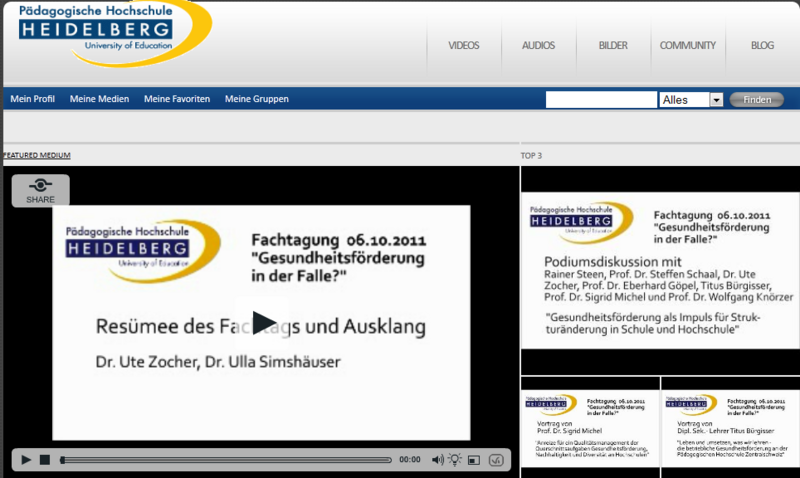Click the rightmost icon in player controls
800x478 pixels.
[496, 460]
